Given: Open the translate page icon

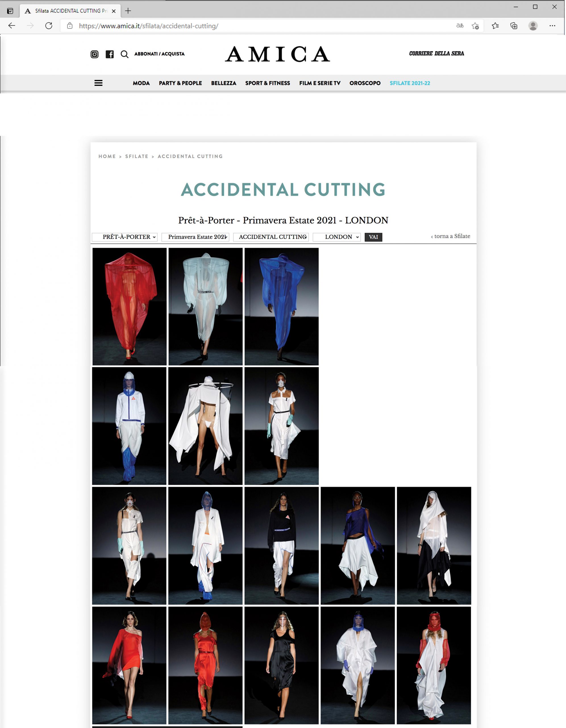Looking at the screenshot, I should pyautogui.click(x=460, y=26).
